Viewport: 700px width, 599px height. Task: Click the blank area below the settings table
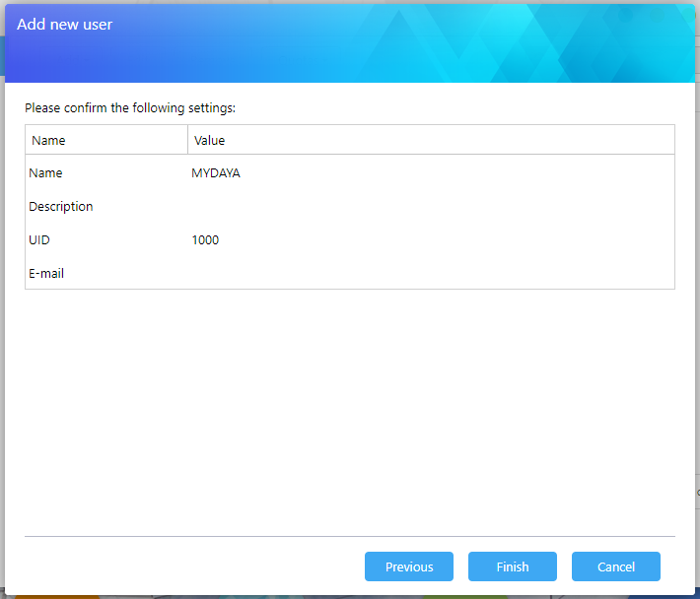point(350,414)
